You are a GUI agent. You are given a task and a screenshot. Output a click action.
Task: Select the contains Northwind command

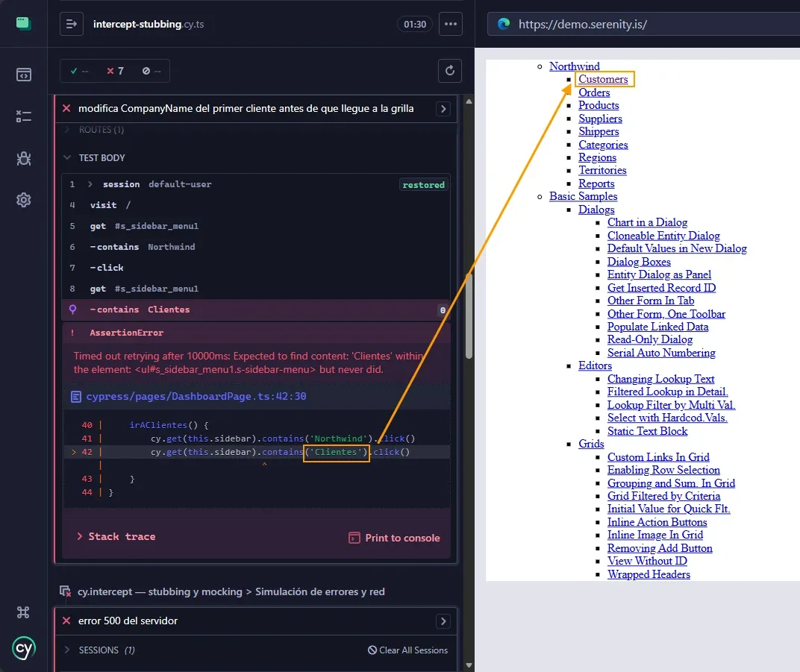click(256, 247)
